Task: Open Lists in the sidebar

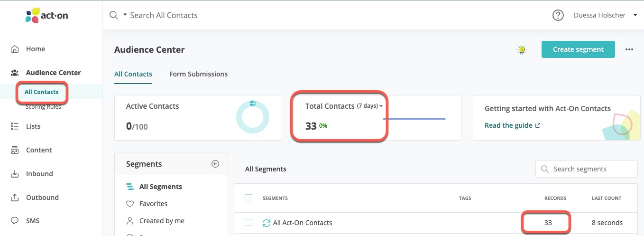Action: pyautogui.click(x=33, y=126)
